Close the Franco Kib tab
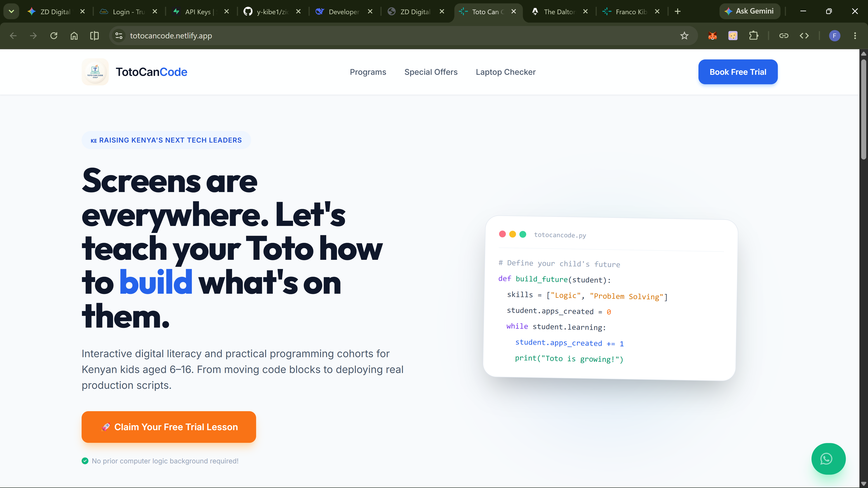This screenshot has height=488, width=868. [657, 12]
